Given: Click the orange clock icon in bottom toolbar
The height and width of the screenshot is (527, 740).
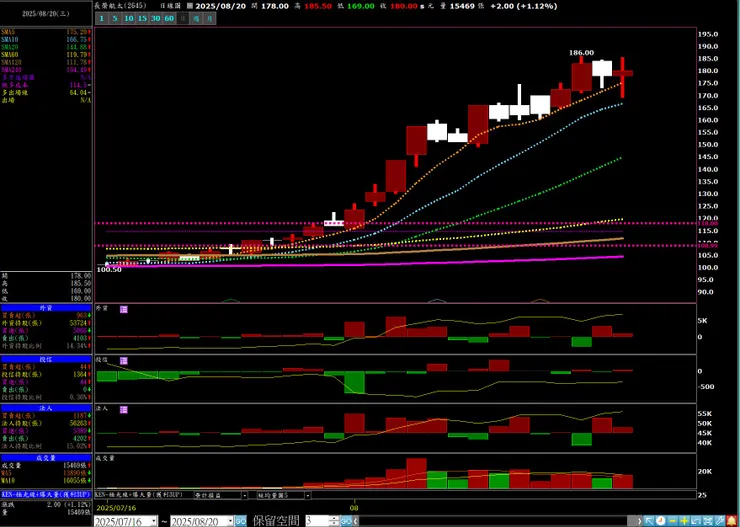Looking at the screenshot, I should [661, 521].
